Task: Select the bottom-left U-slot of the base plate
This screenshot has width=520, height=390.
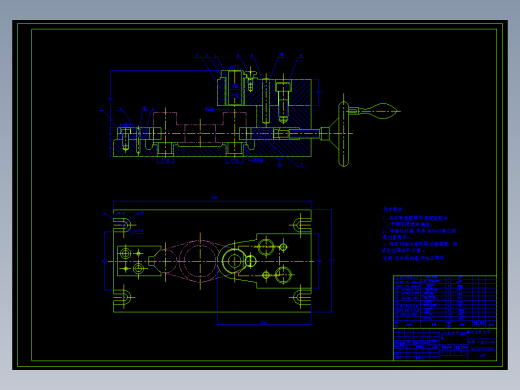Action: [x=122, y=297]
